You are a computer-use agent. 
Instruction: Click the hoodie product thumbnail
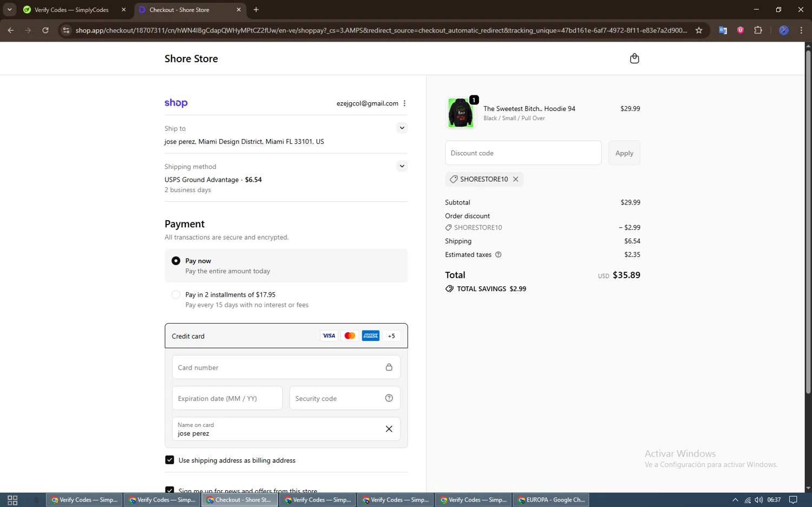(x=461, y=113)
